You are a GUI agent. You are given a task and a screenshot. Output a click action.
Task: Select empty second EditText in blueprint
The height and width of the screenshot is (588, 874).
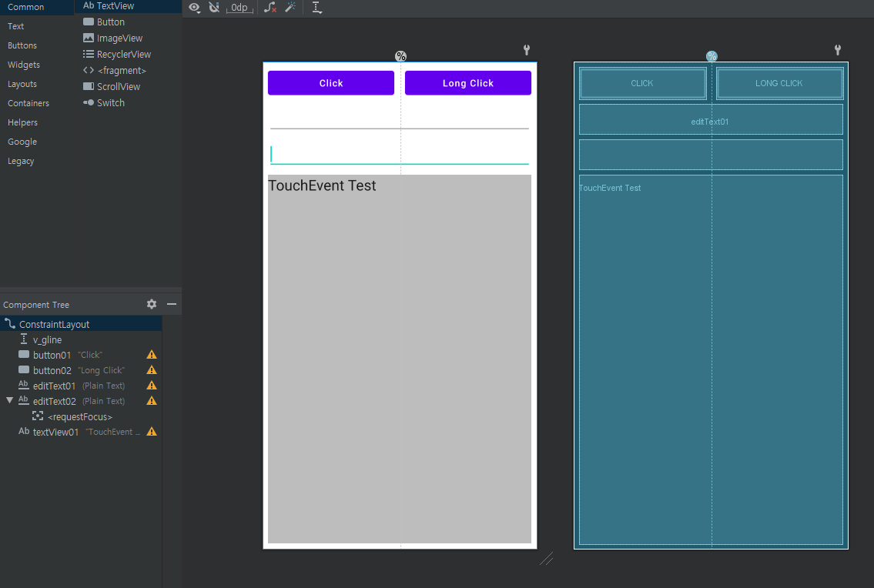[x=711, y=155]
